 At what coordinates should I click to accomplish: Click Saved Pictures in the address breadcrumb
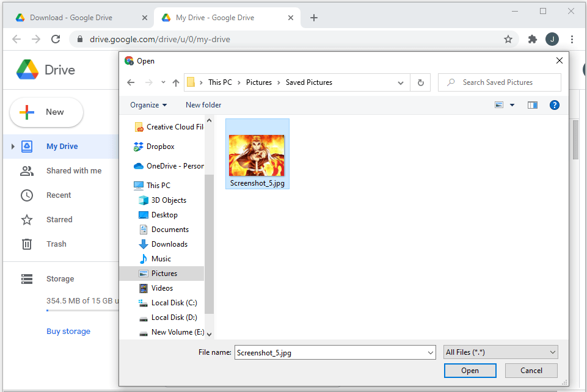pos(309,82)
